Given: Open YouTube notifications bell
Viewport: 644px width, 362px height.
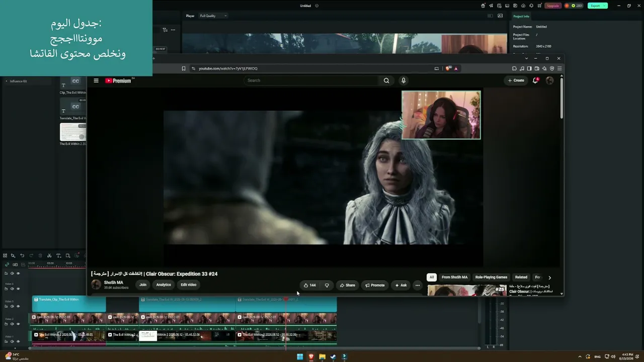Looking at the screenshot, I should click(535, 80).
